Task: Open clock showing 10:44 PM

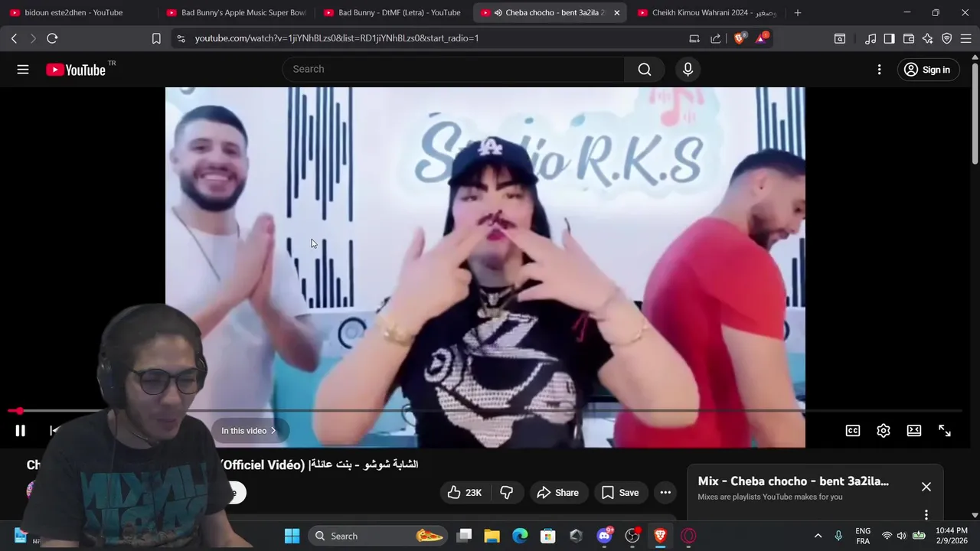Action: click(x=951, y=536)
